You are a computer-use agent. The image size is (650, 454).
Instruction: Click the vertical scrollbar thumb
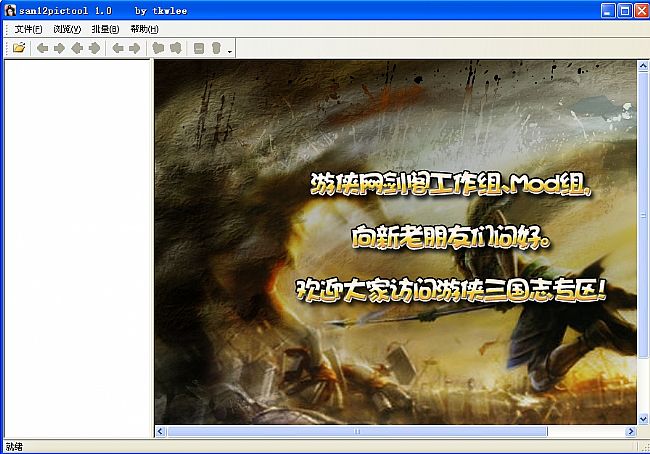[643, 215]
